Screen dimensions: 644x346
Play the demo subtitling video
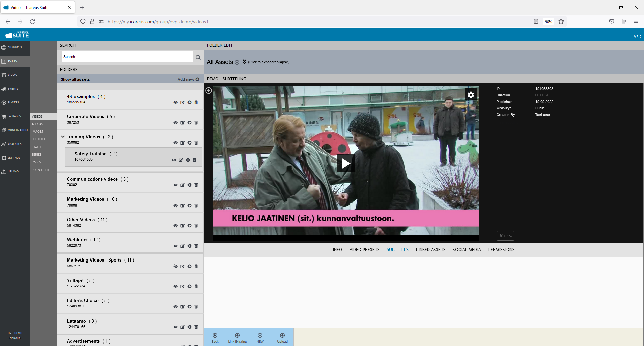pyautogui.click(x=346, y=163)
